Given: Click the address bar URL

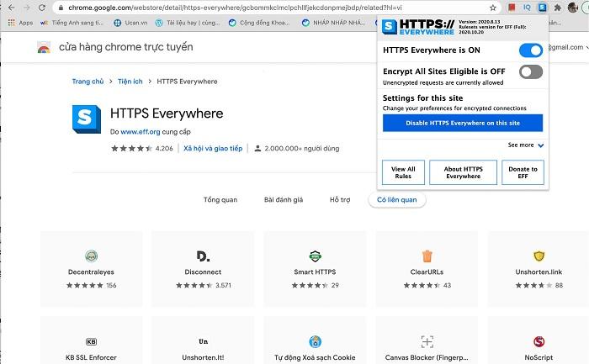Looking at the screenshot, I should pyautogui.click(x=235, y=8).
